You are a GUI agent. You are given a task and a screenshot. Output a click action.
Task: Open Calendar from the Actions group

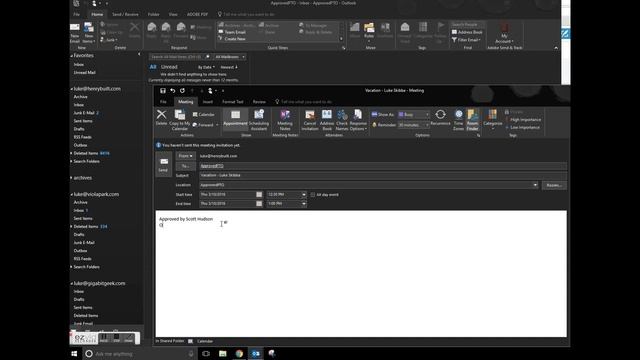click(204, 115)
